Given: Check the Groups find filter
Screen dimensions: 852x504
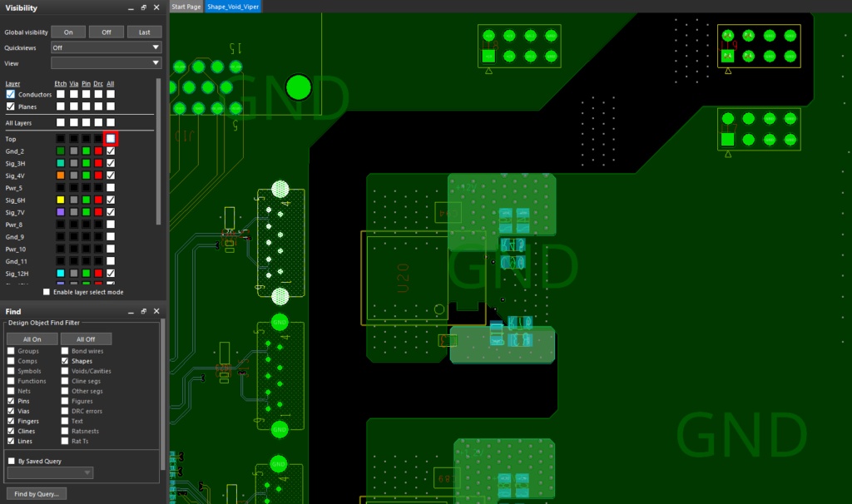Looking at the screenshot, I should coord(11,351).
